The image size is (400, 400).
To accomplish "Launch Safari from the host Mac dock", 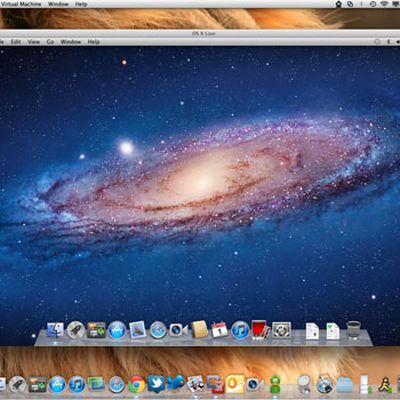I will [x=117, y=385].
